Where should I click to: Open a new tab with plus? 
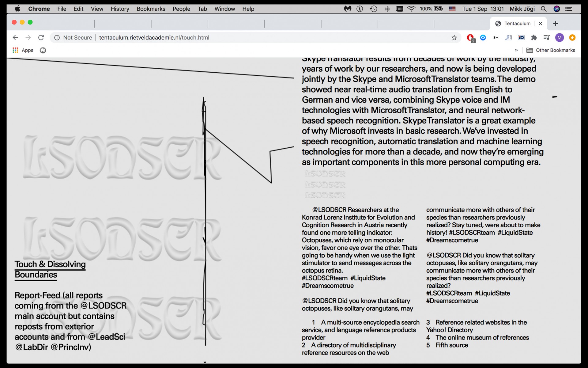(556, 24)
